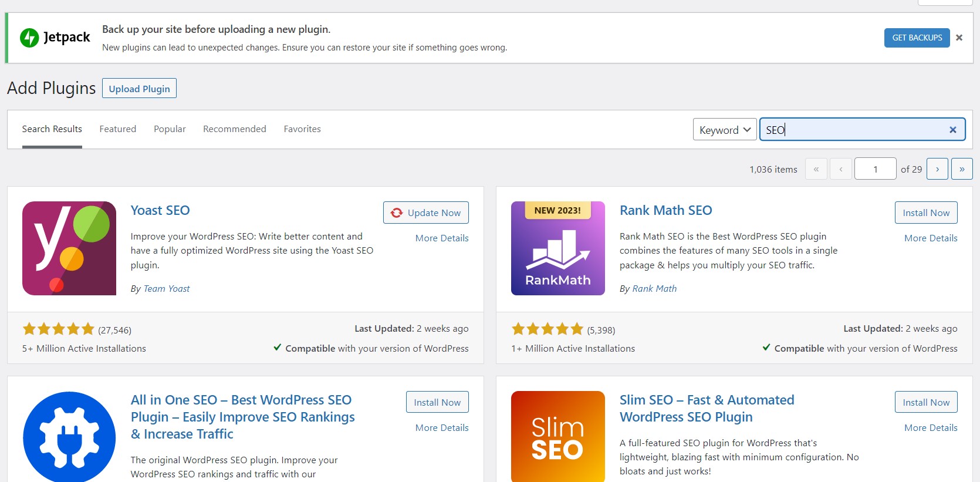
Task: Click the Yoast compatibility checkmark icon
Action: pyautogui.click(x=278, y=347)
